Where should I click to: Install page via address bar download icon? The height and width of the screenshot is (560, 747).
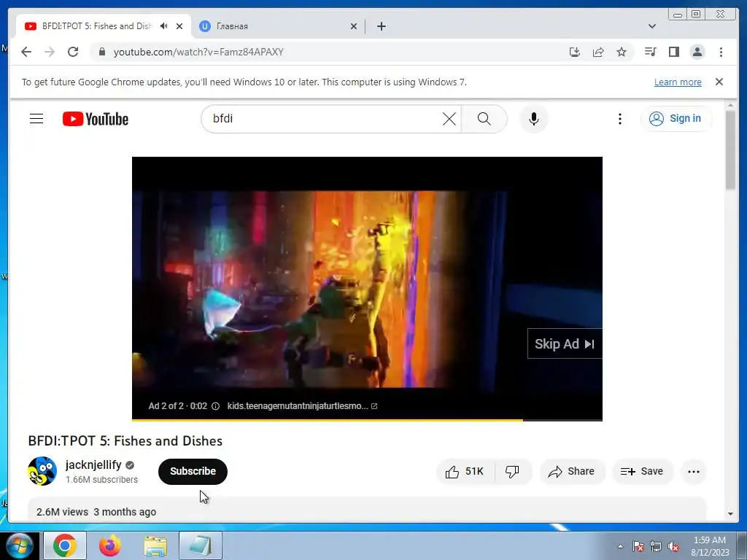point(575,52)
